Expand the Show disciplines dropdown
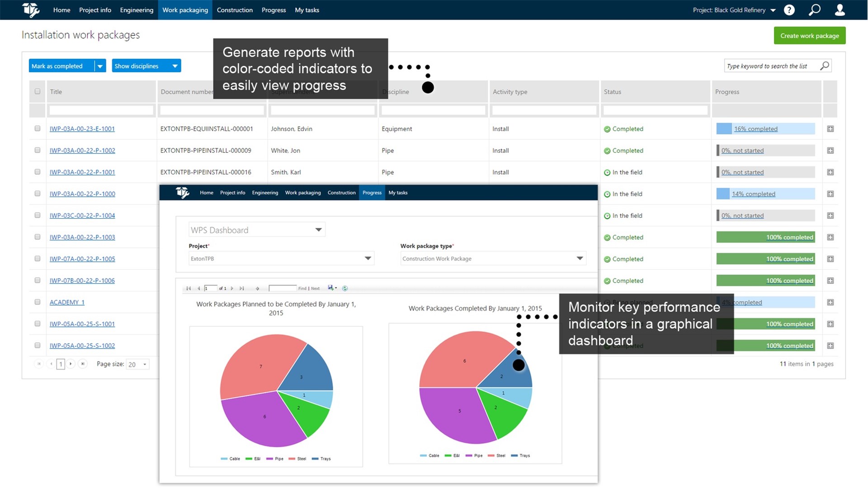Image resolution: width=868 pixels, height=488 pixels. [175, 66]
